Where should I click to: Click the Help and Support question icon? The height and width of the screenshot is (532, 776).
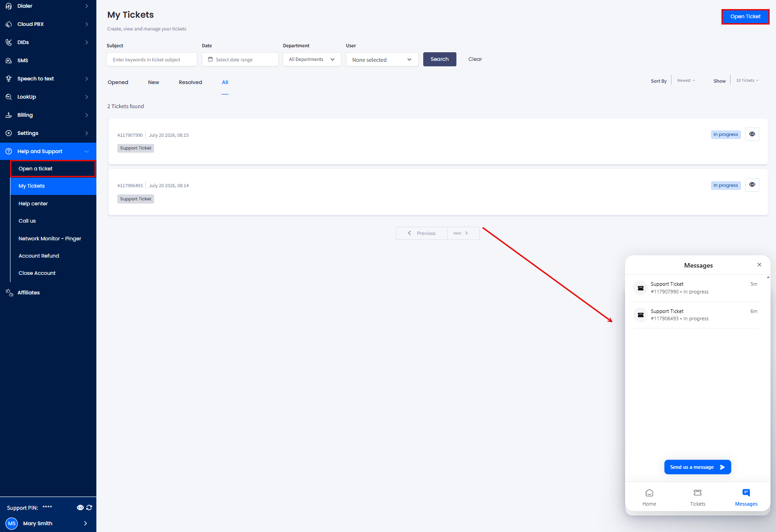click(9, 151)
